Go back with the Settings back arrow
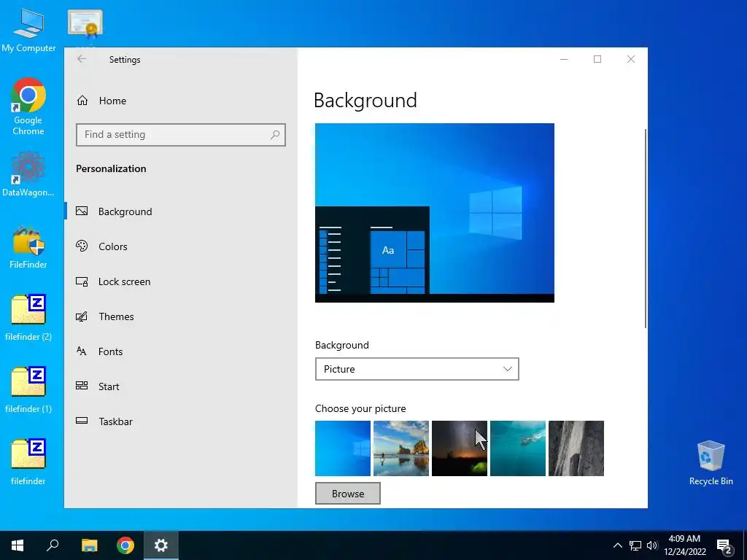 coord(82,59)
